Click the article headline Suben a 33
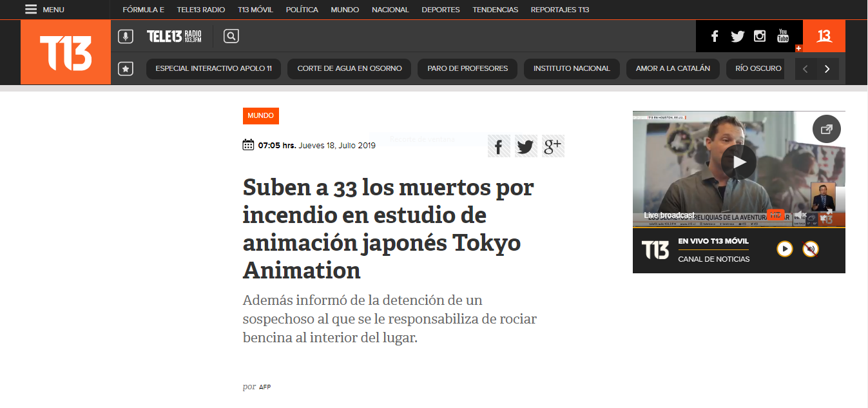Viewport: 868px width, 408px height. [389, 229]
